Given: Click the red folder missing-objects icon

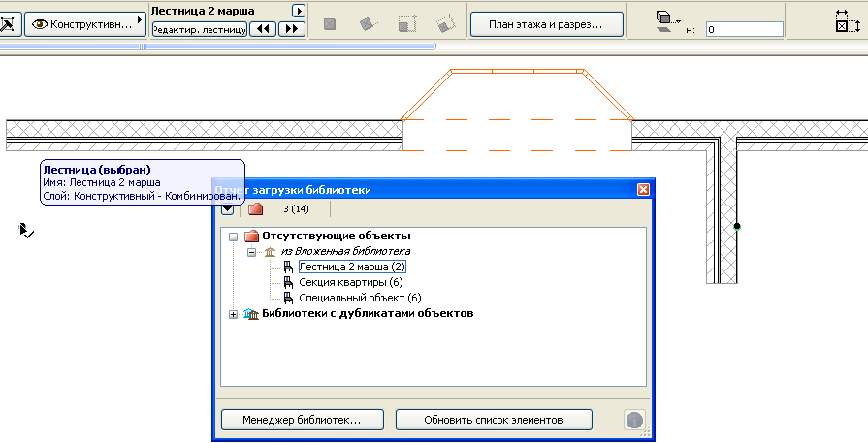Looking at the screenshot, I should [256, 209].
